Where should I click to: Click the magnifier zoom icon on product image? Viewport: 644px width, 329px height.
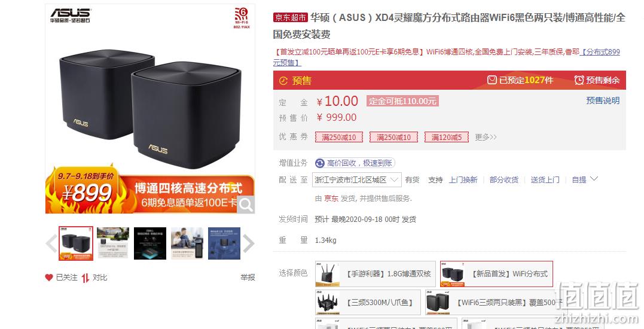tap(246, 205)
